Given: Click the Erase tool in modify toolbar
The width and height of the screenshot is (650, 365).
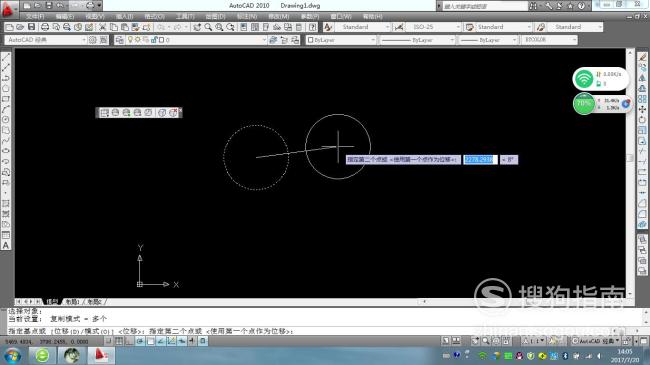Looking at the screenshot, I should [x=642, y=57].
